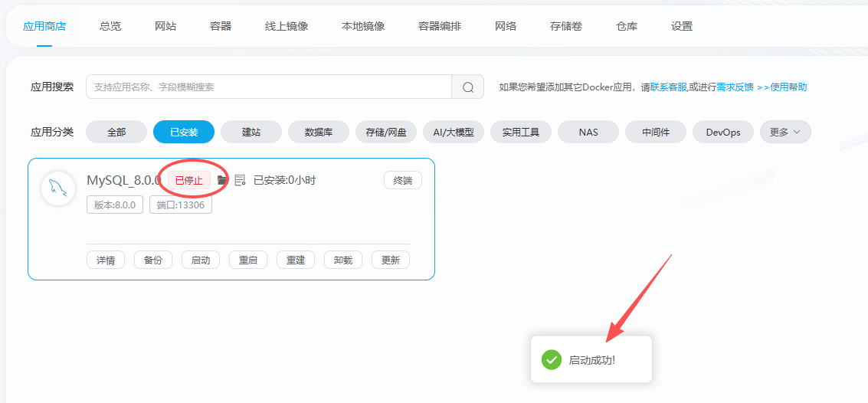
Task: Filter by 建站 category
Action: 251,132
